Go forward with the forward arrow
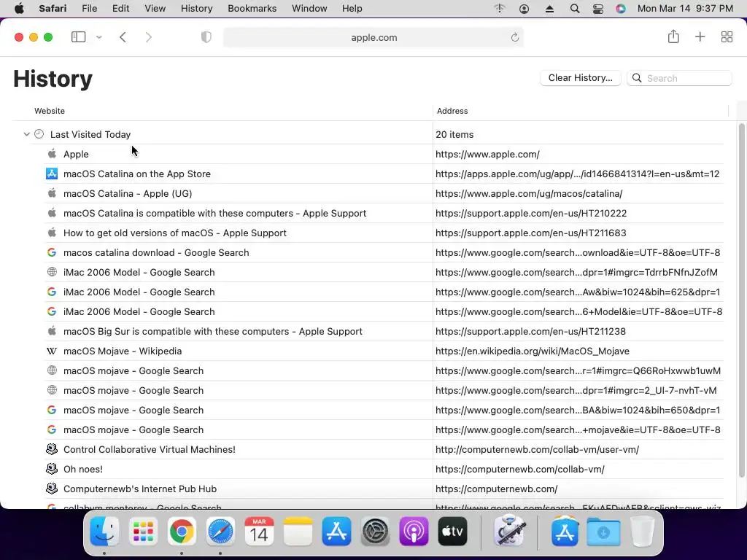 point(149,37)
